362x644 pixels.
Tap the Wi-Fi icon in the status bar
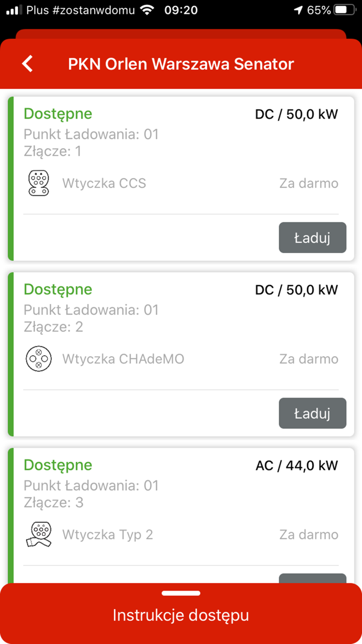(146, 9)
